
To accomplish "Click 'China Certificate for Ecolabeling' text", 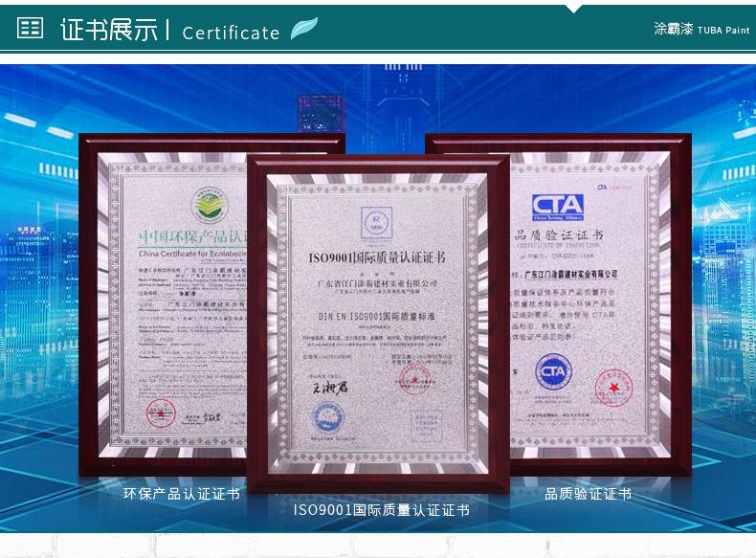I will (x=193, y=254).
